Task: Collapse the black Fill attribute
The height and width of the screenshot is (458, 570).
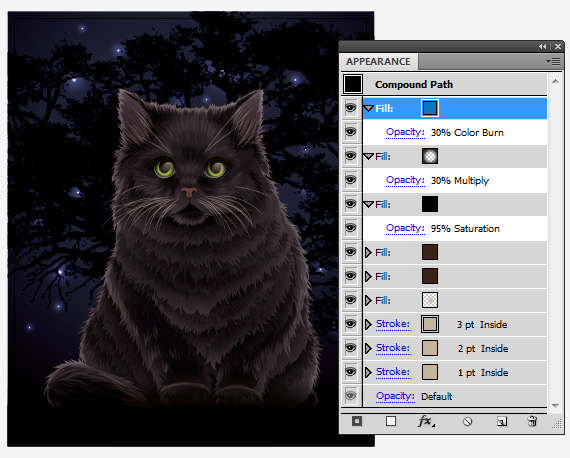Action: tap(369, 204)
